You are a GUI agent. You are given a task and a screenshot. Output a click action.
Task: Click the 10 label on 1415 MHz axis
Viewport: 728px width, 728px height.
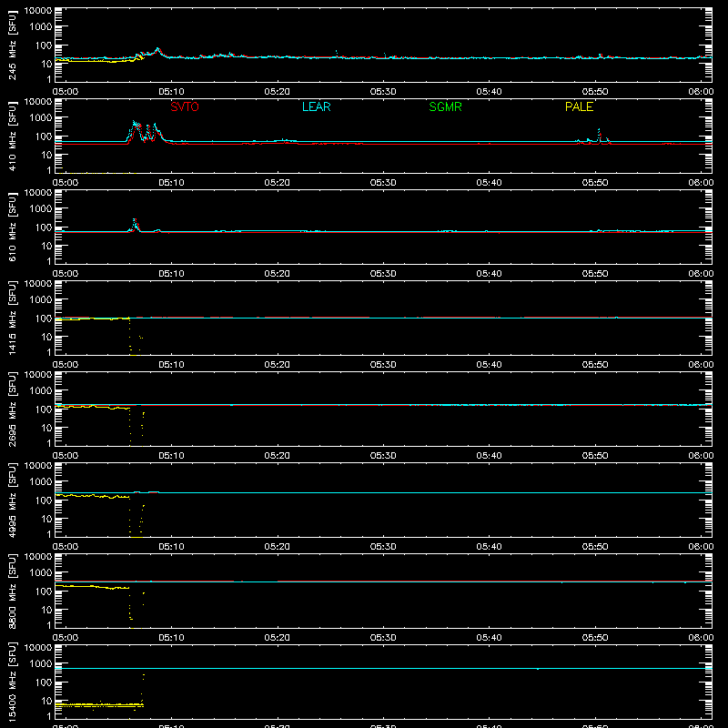point(47,337)
